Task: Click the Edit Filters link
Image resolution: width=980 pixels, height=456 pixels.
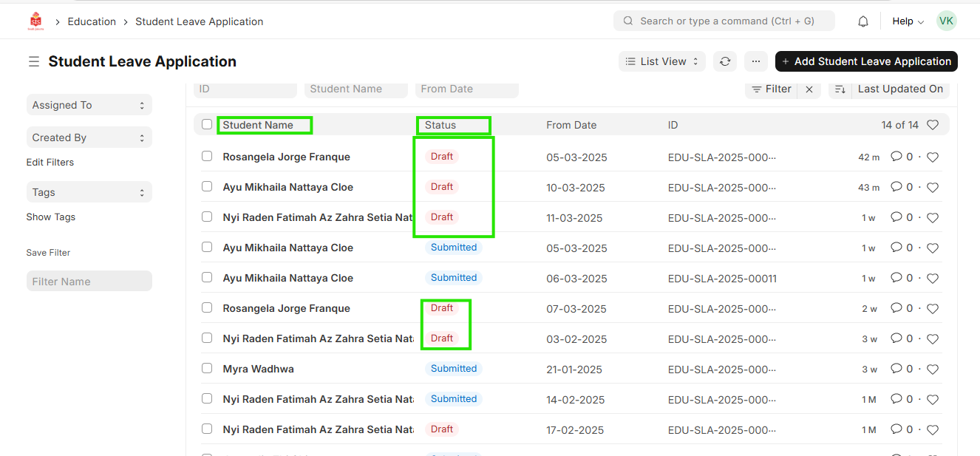Action: [50, 162]
